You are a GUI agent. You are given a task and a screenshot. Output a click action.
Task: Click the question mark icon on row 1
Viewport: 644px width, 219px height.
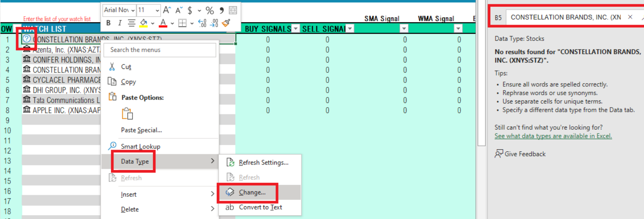[27, 39]
